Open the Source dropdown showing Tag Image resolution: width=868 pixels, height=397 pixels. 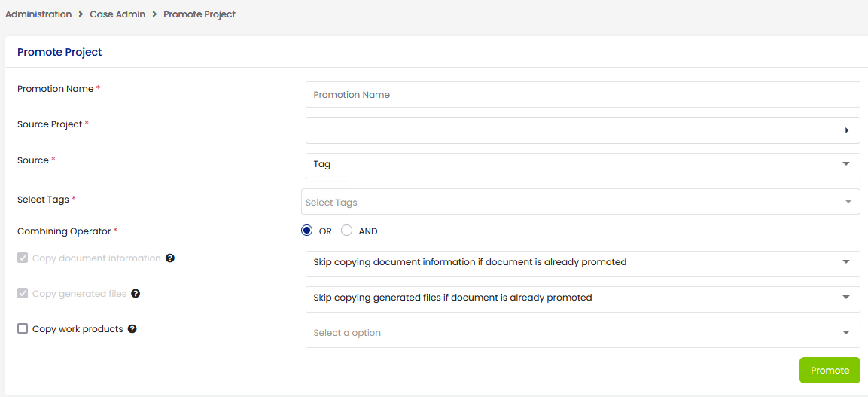point(583,166)
